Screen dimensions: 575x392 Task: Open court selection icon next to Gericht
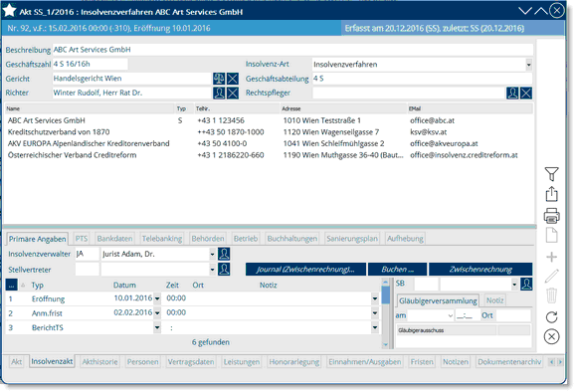coord(219,79)
